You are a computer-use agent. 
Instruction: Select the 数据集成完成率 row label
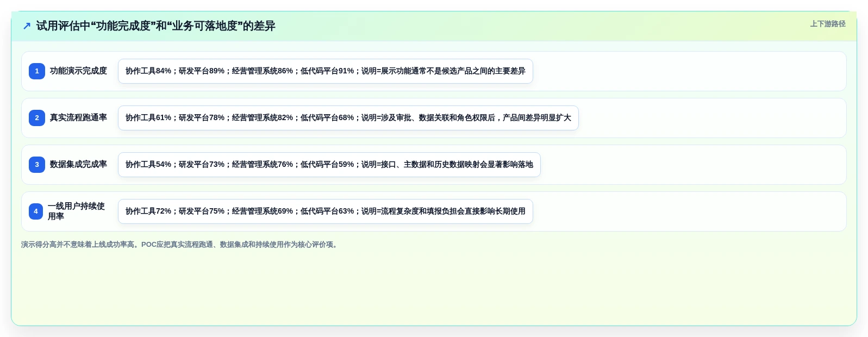78,164
